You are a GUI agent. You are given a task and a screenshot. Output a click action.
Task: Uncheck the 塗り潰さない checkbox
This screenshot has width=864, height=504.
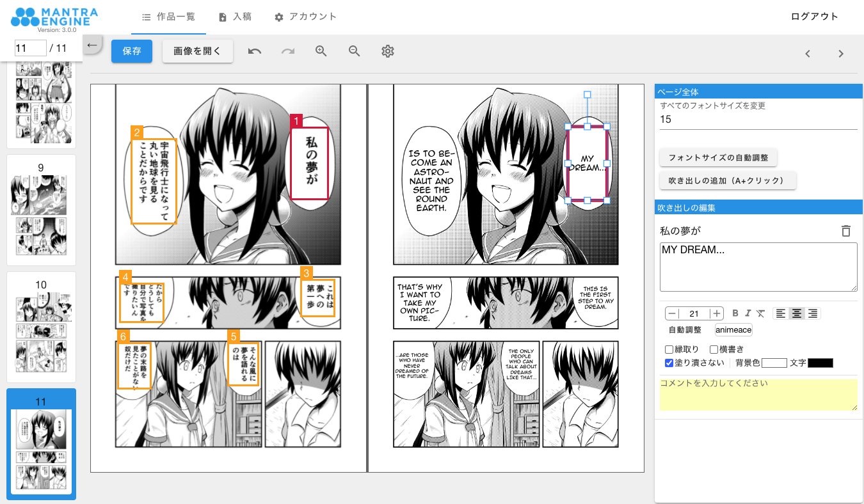(669, 363)
